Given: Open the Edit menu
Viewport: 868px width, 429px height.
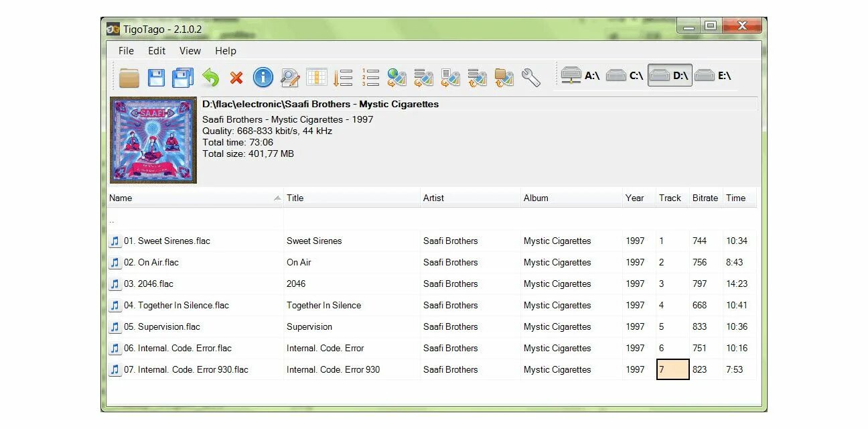Looking at the screenshot, I should (x=157, y=51).
